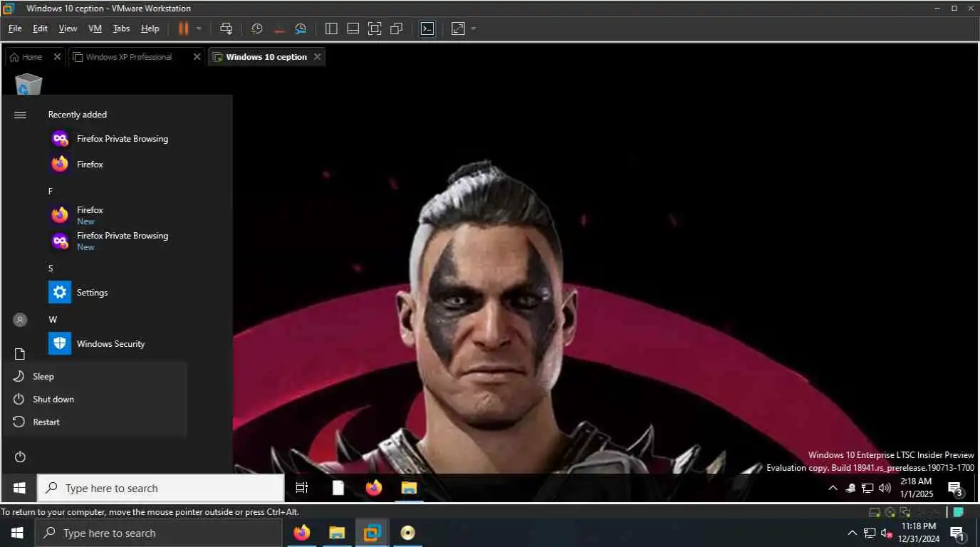Take a snapshot of this virtual machine
Screen dimensions: 980x547
[x=257, y=28]
